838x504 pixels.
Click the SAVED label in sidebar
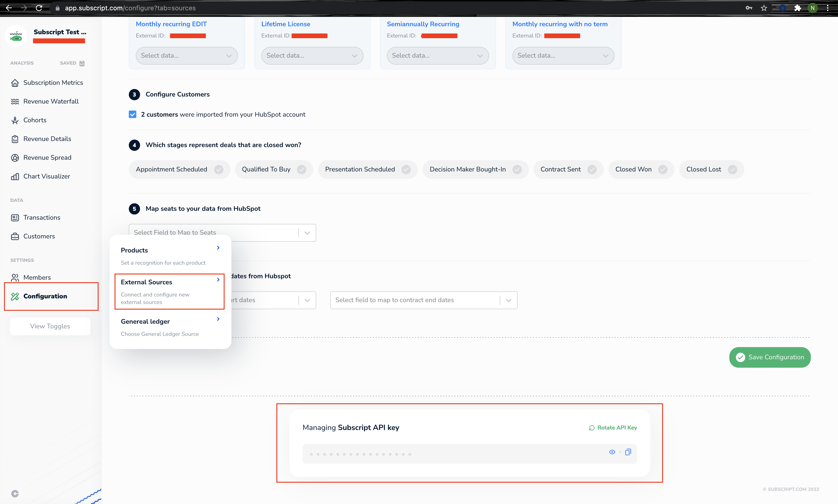[x=68, y=63]
